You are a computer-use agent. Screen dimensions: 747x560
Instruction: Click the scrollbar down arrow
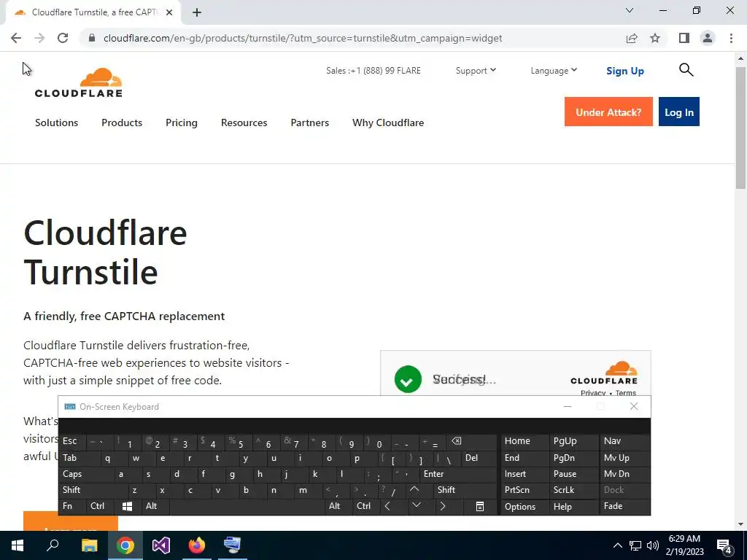click(740, 524)
